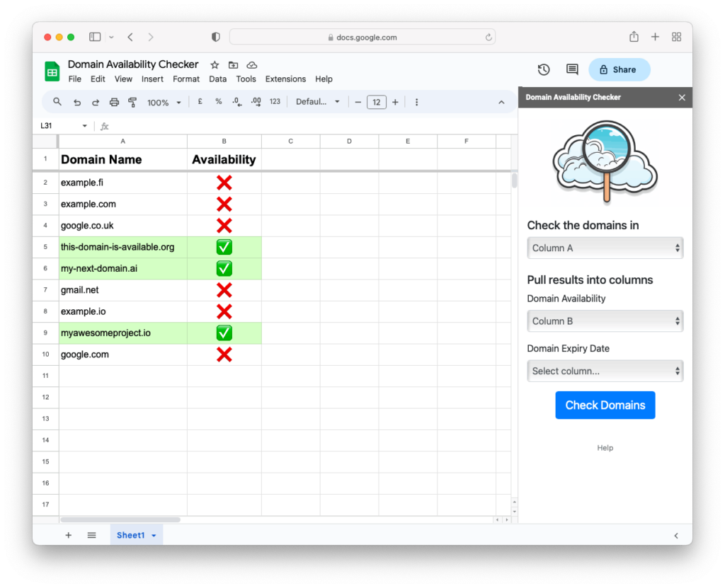Screen dimensions: 725x588
Task: Expand the Safari sidebar options chevron
Action: click(x=111, y=37)
